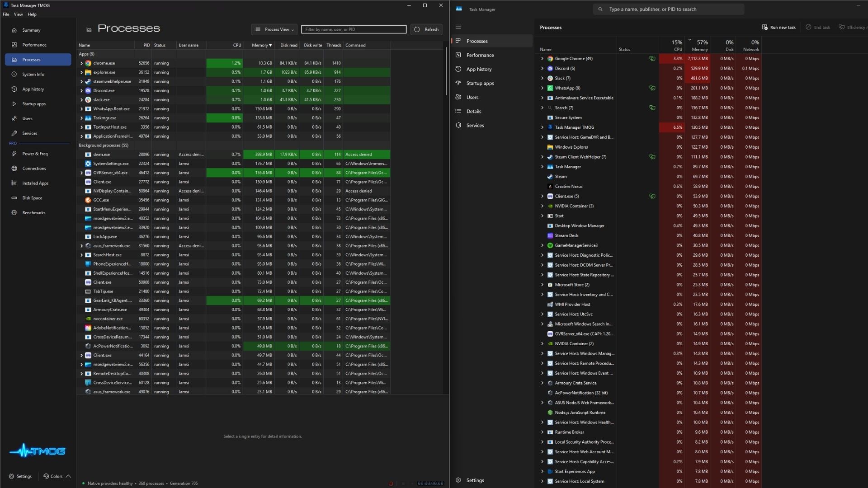Open the View menu in TMOG
Image resolution: width=868 pixels, height=488 pixels.
18,14
